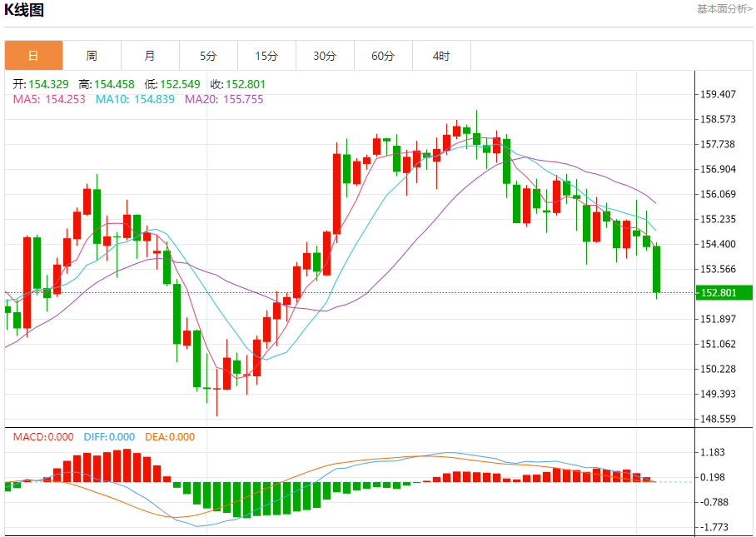The image size is (756, 537).
Task: Click the -1.773 MACD axis label
Action: tap(713, 527)
